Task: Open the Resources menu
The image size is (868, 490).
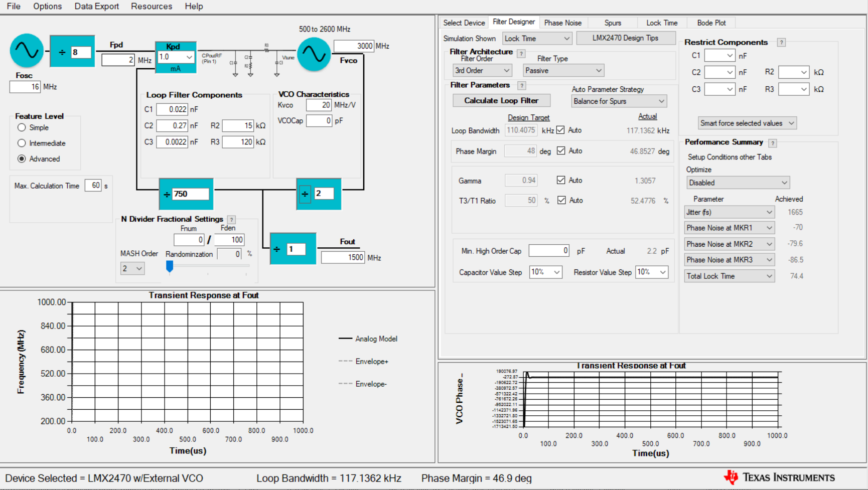Action: 152,6
